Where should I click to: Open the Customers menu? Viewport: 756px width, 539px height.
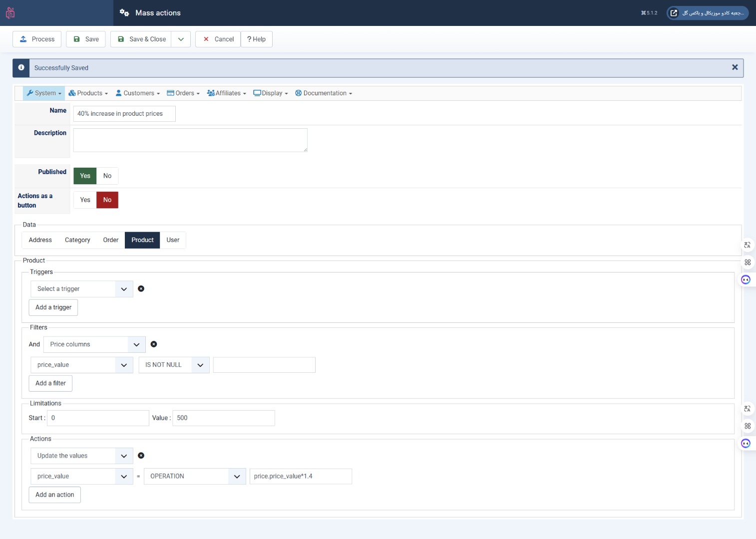pos(138,93)
